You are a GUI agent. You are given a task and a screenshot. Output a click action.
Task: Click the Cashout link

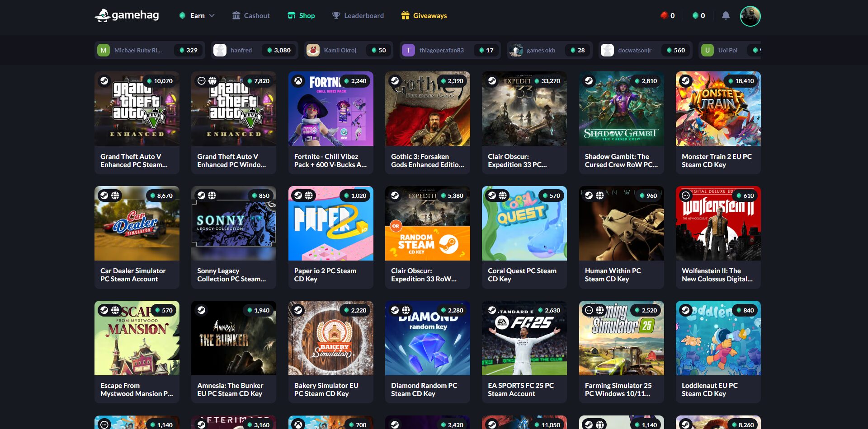pos(256,15)
